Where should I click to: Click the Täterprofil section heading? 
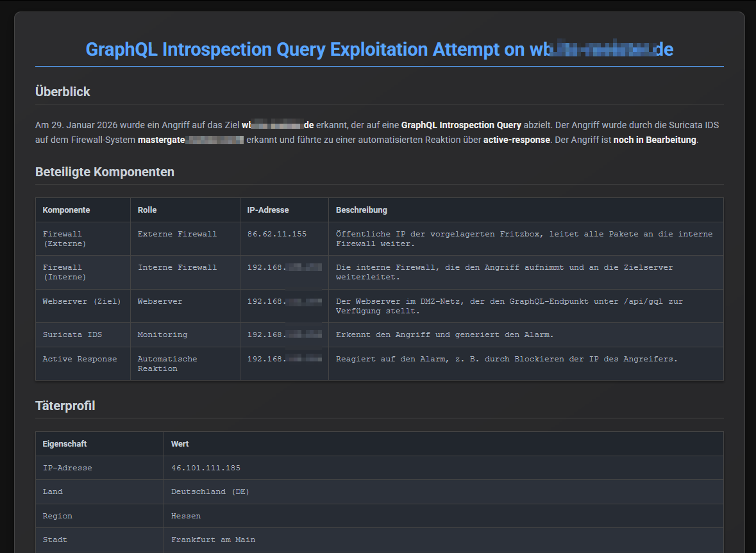point(65,406)
